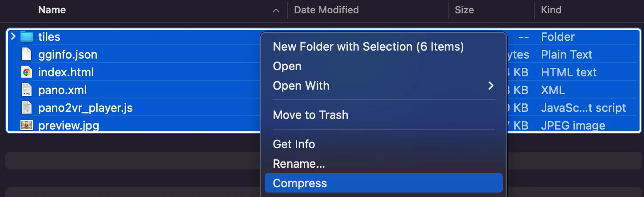Open the Open With submenu arrow
Image resolution: width=644 pixels, height=197 pixels.
coord(491,86)
